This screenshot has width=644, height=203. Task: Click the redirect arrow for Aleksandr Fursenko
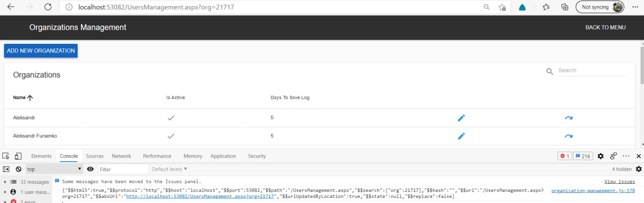(569, 136)
